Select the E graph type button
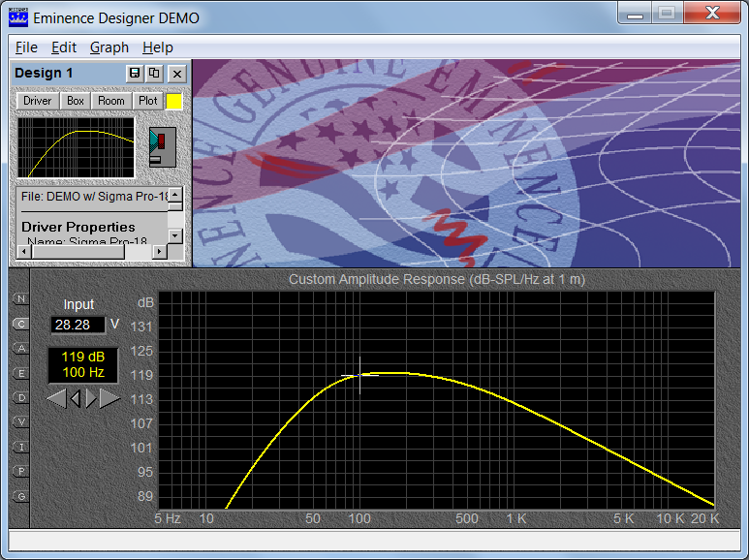The width and height of the screenshot is (749, 560). [21, 373]
